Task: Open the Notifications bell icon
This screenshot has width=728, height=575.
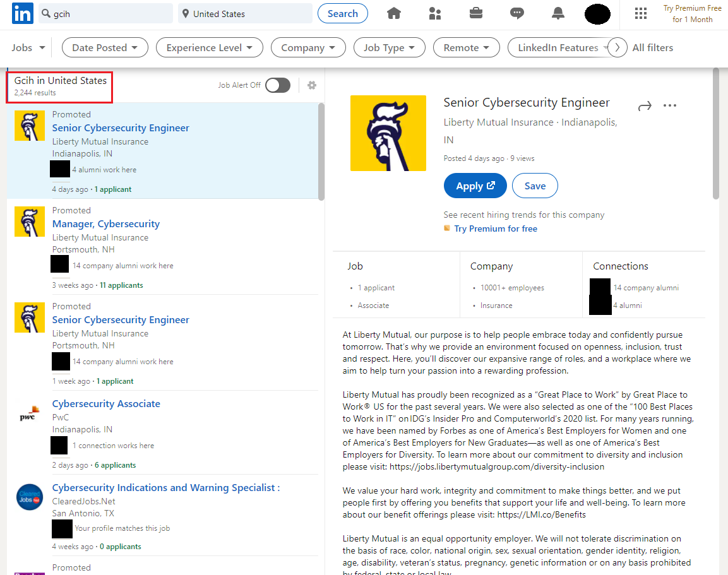Action: click(x=558, y=13)
